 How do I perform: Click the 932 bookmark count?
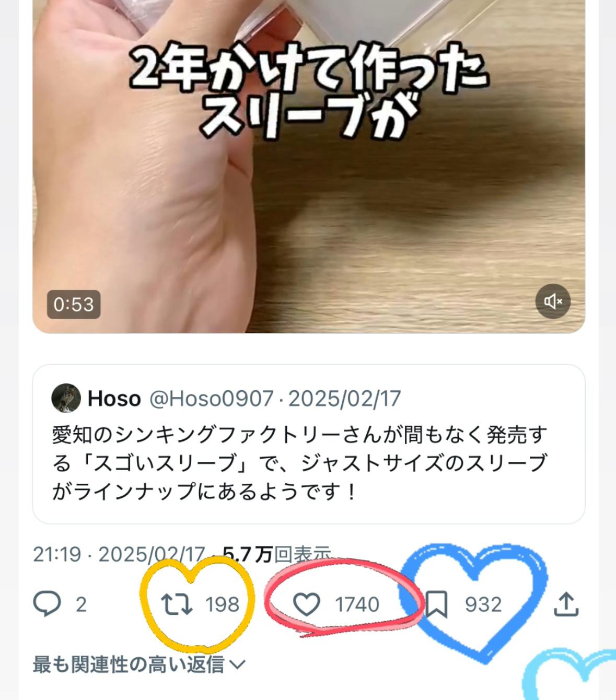coord(483,604)
